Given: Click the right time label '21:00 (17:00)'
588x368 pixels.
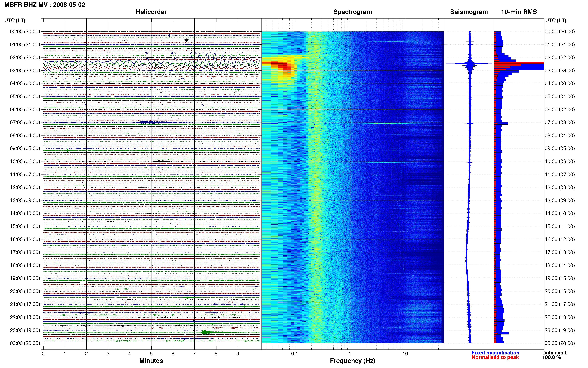Looking at the screenshot, I should [560, 304].
